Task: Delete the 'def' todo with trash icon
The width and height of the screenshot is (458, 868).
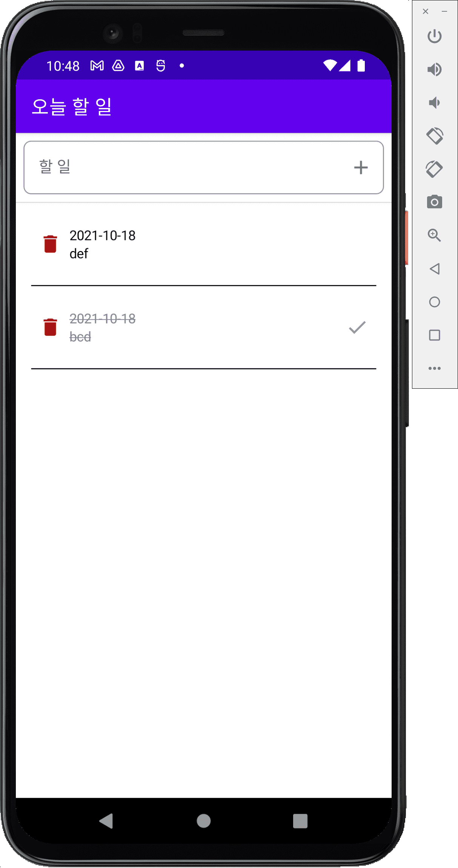Action: point(50,244)
